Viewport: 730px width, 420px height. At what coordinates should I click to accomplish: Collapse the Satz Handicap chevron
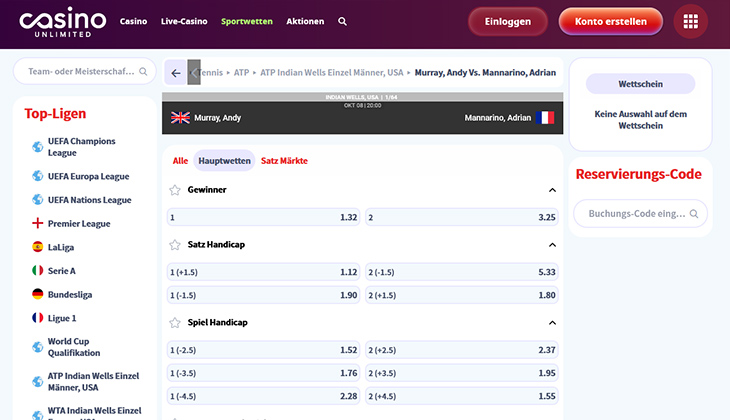[x=552, y=245]
